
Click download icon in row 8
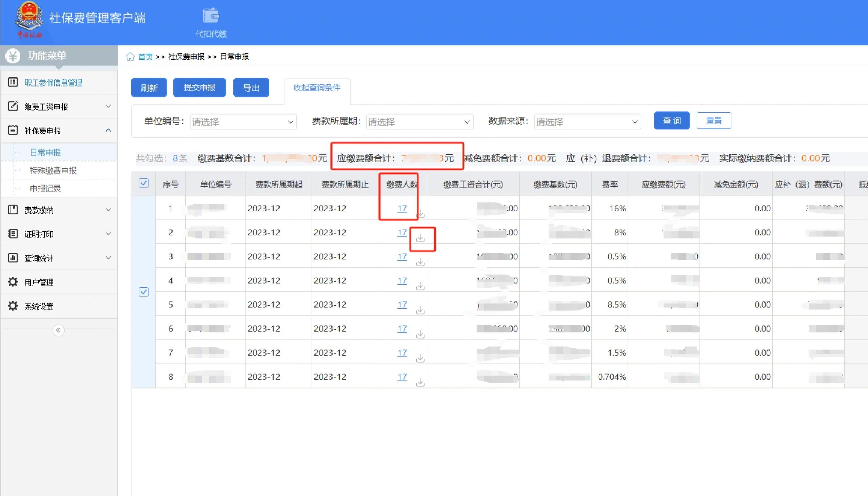(420, 382)
